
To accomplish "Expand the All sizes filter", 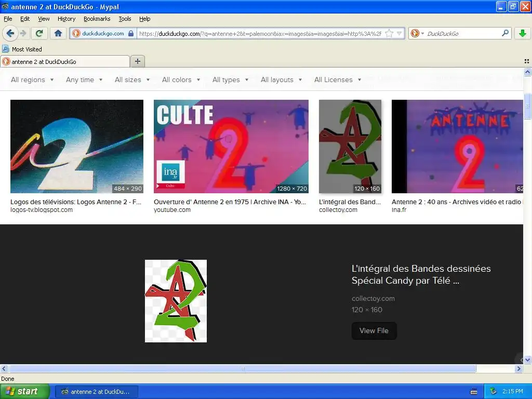I will coord(132,79).
